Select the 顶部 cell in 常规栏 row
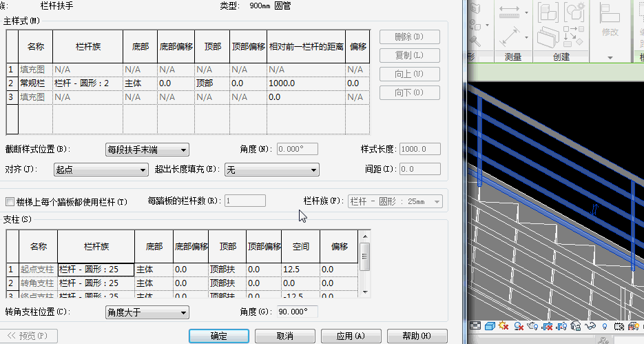The image size is (644, 344). tap(212, 83)
